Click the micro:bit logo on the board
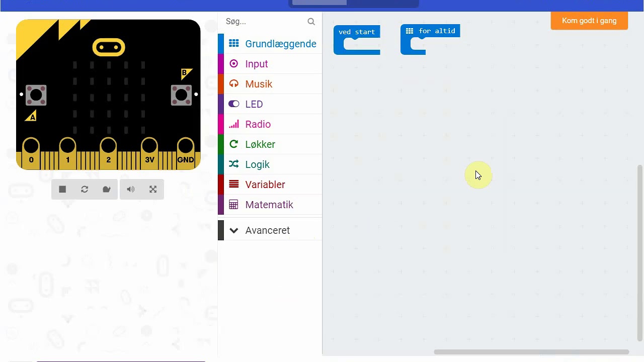644x362 pixels. (x=109, y=48)
